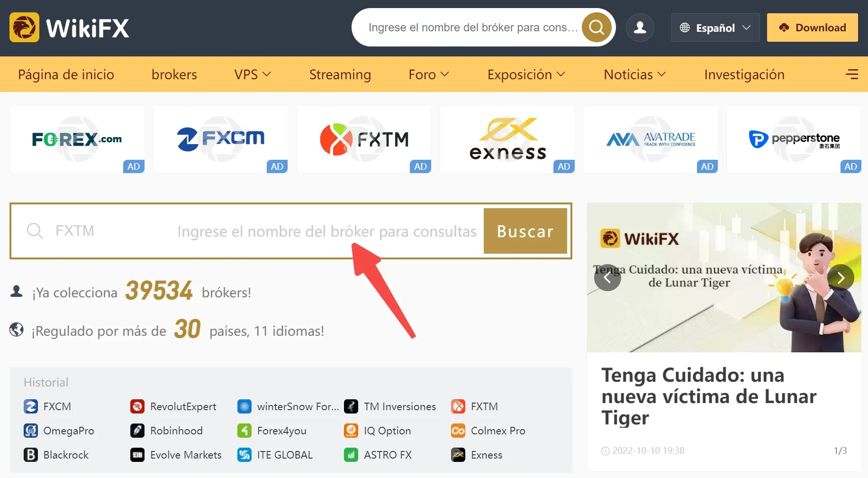Click the Forex4you icon in Historial

244,431
